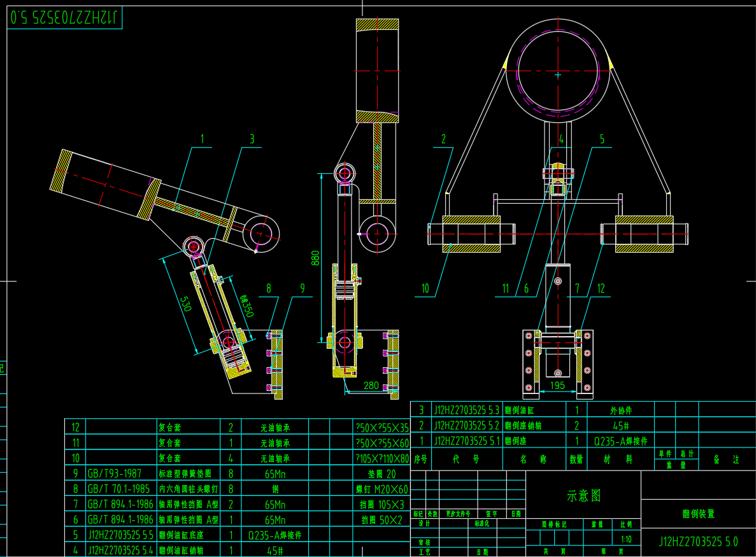The image size is (756, 557).
Task: Select GB/T 894.1-1986 in row 7
Action: tap(120, 504)
